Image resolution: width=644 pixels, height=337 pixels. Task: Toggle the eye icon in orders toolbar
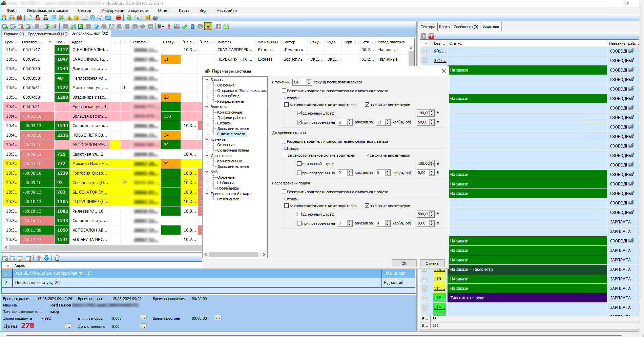pos(208,26)
